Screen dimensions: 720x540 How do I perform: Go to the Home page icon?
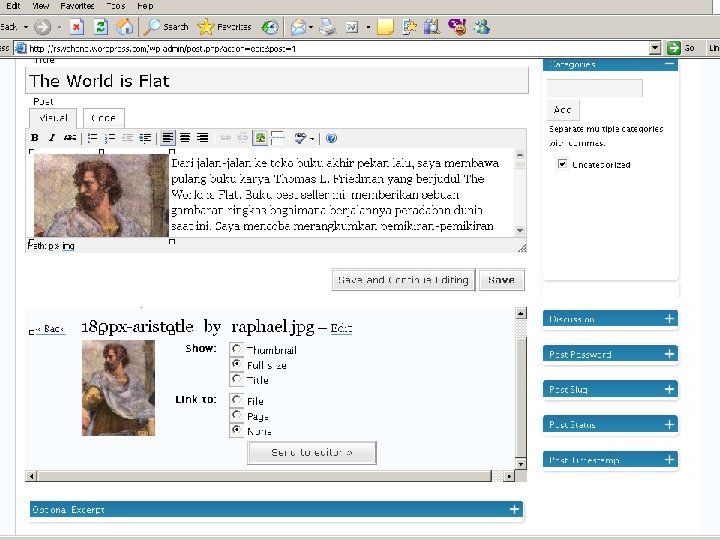(124, 27)
